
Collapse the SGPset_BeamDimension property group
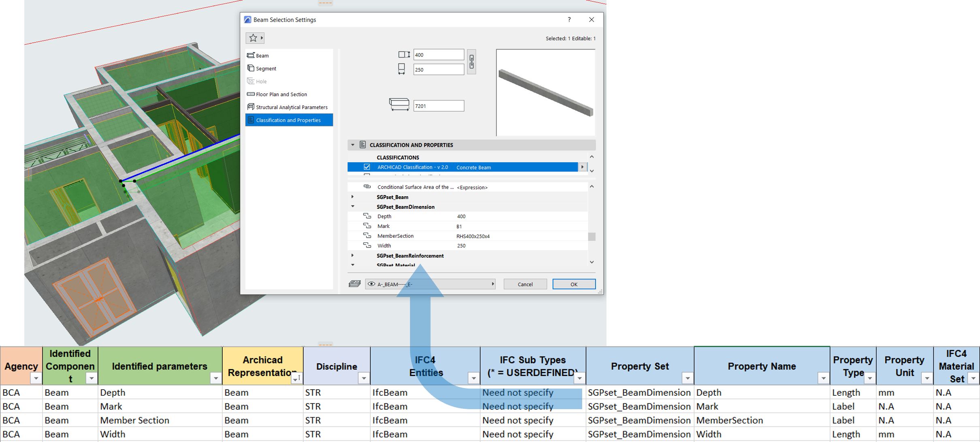[354, 207]
